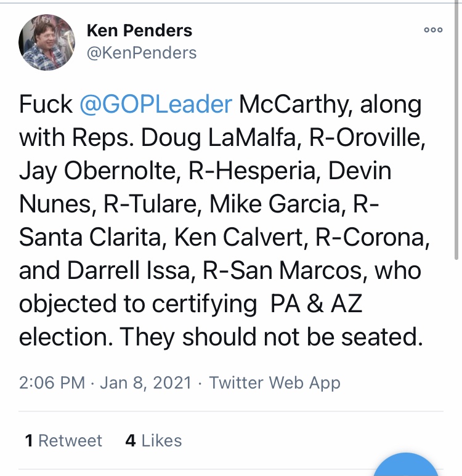The height and width of the screenshot is (476, 462).
Task: Click the number 1 in the retweet count
Action: [x=29, y=440]
